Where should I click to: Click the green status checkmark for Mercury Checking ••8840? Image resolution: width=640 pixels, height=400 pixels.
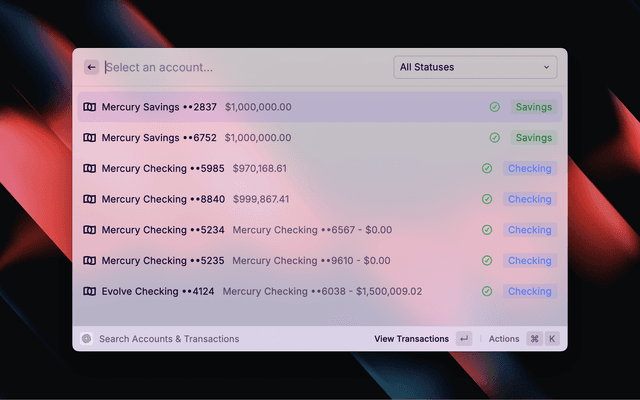pos(487,199)
